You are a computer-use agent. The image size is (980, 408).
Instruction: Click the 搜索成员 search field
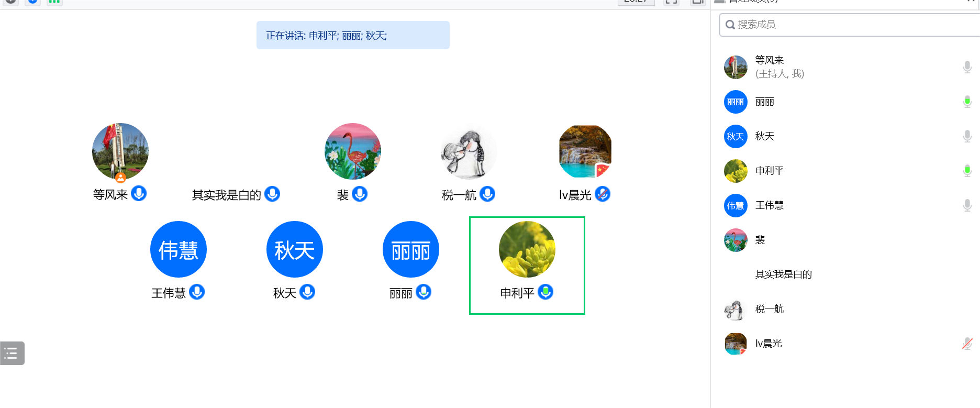click(x=850, y=25)
